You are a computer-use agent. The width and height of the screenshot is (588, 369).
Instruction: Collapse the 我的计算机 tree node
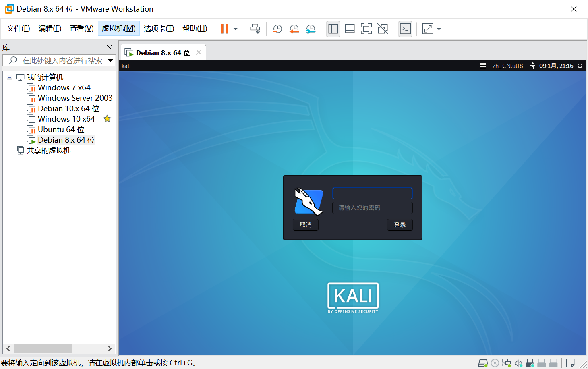click(9, 77)
